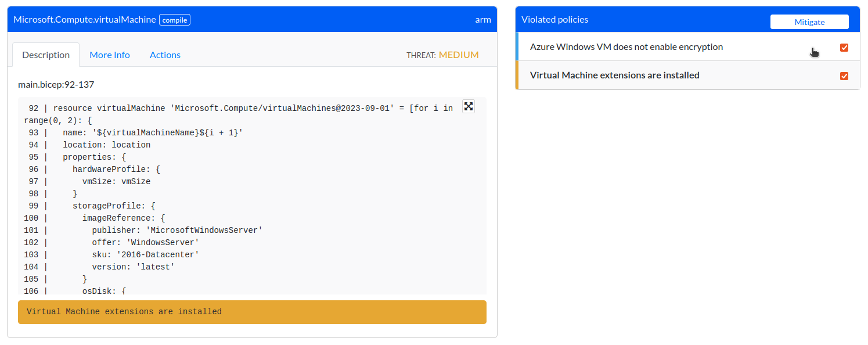Viewport: 868px width, 345px height.
Task: Go to the Actions tab
Action: click(165, 55)
